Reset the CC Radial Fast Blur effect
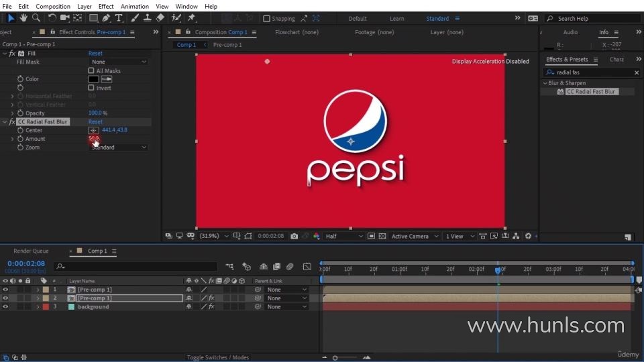This screenshot has width=644, height=362. click(x=95, y=122)
